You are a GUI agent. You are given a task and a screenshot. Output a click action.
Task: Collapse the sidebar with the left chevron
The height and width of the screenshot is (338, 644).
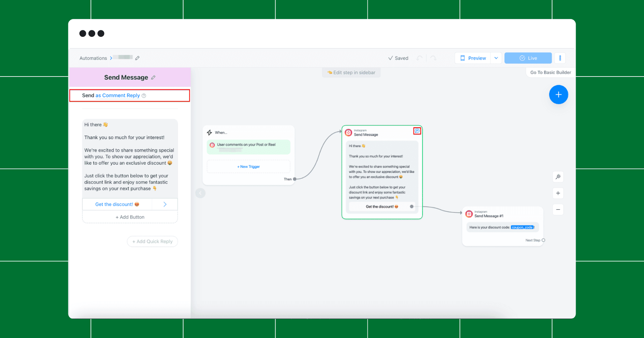click(200, 193)
